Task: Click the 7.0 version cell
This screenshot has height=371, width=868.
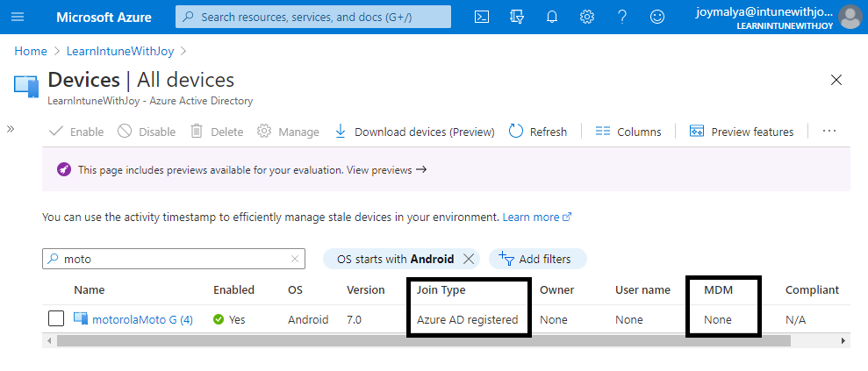Action: [x=355, y=319]
